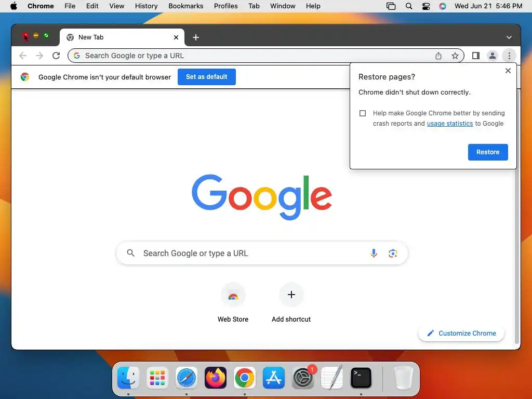Image resolution: width=532 pixels, height=399 pixels.
Task: Open a new tab with plus button
Action: click(x=196, y=37)
